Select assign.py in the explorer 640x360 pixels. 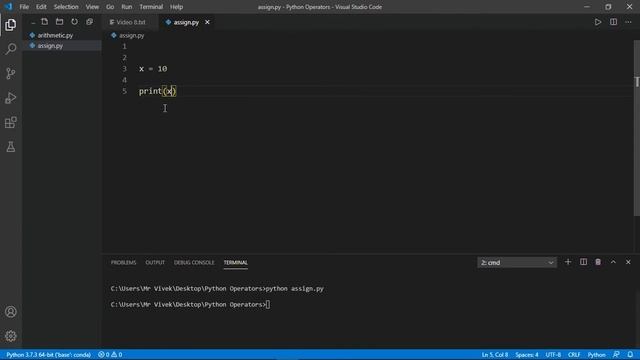point(50,46)
